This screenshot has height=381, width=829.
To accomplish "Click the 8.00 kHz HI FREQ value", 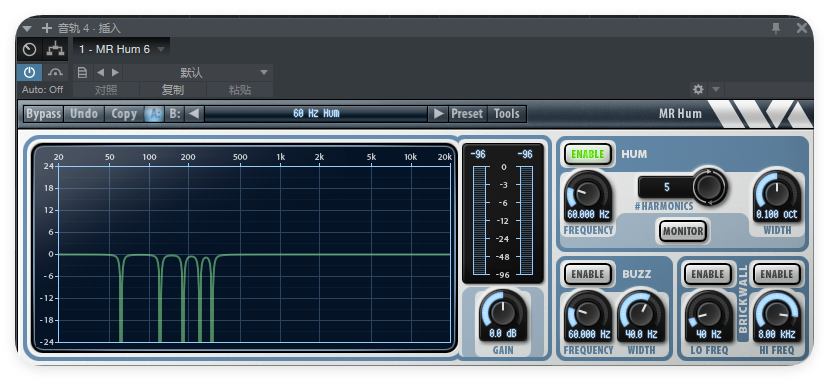I will pyautogui.click(x=776, y=334).
